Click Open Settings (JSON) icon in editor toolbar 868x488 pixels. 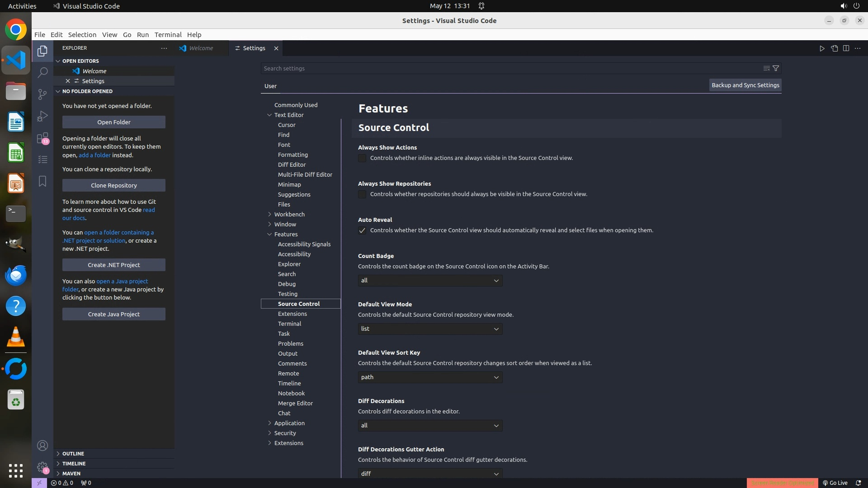[x=834, y=48]
